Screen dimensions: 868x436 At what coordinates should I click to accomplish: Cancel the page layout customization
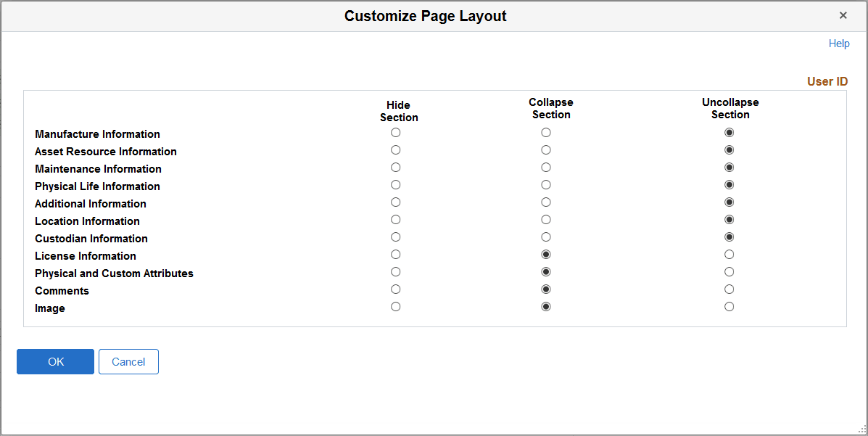point(128,361)
